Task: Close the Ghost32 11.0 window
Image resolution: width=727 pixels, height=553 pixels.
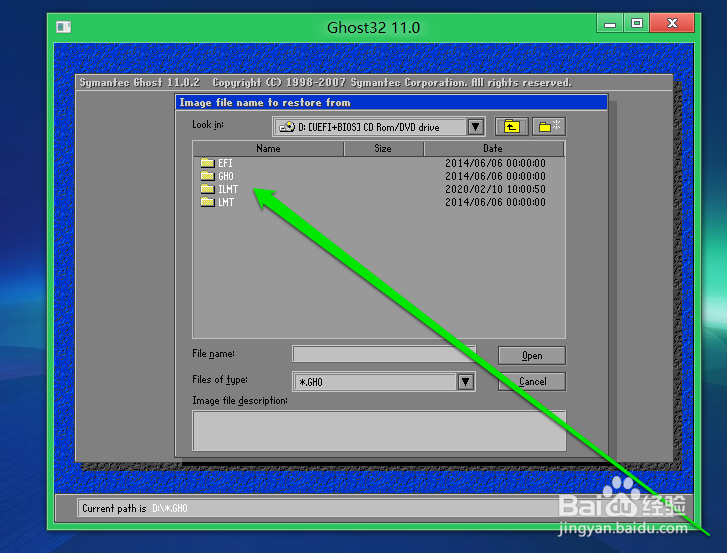Action: (672, 23)
